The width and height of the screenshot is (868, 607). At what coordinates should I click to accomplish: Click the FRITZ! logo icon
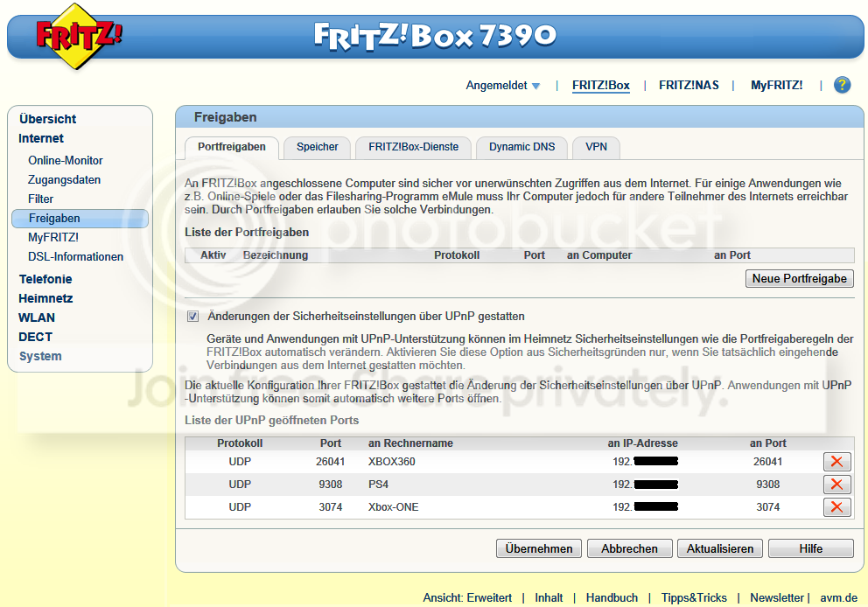click(x=78, y=37)
